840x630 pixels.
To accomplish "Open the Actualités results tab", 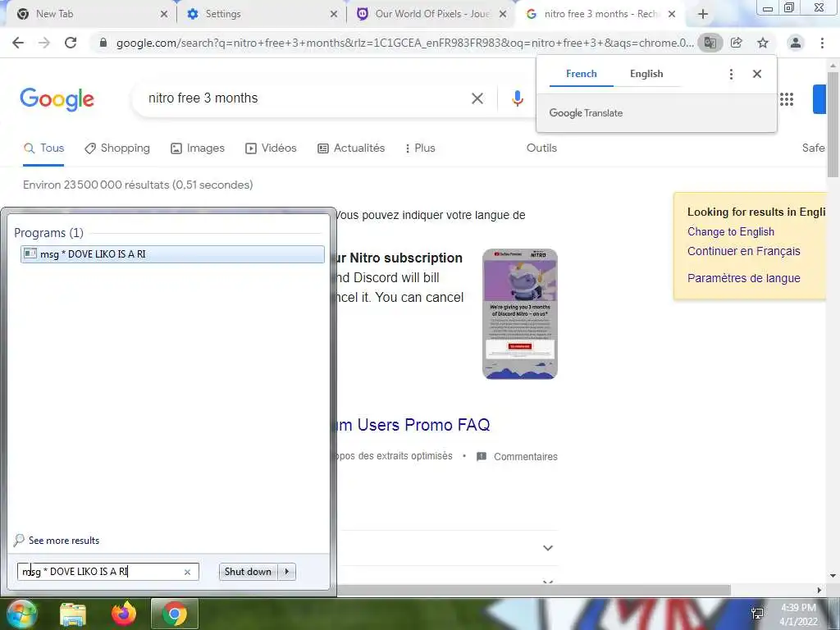I will coord(351,148).
